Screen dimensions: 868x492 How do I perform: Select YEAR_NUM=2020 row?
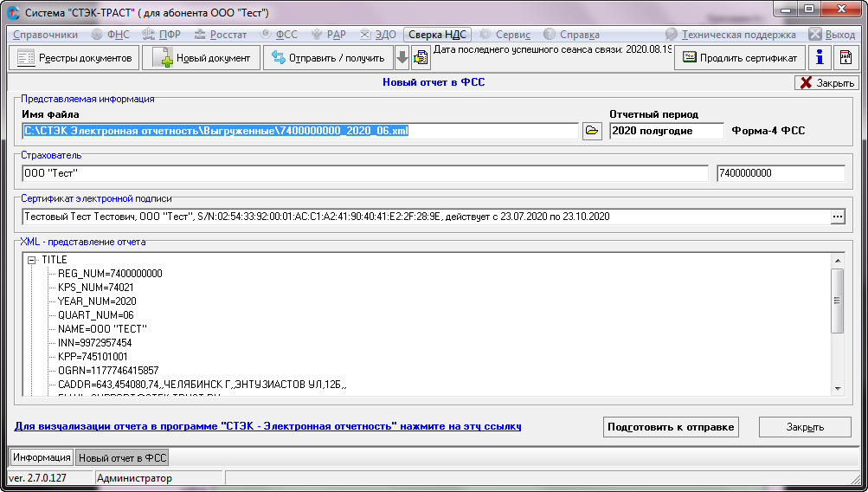97,301
